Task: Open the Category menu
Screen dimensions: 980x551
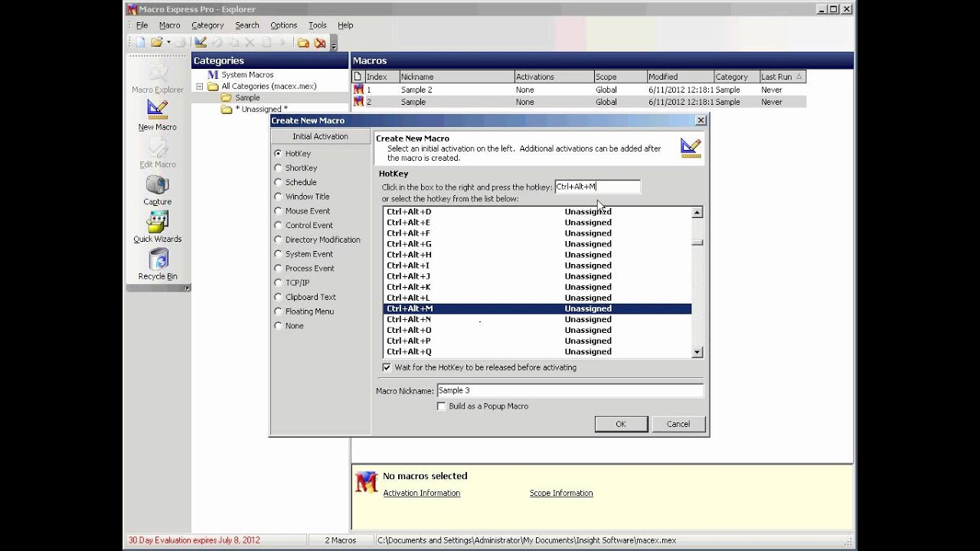Action: 207,25
